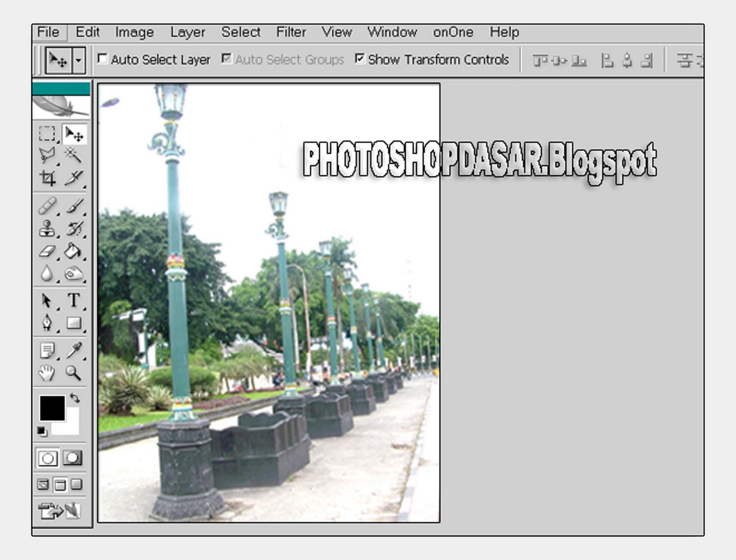This screenshot has width=736, height=560.
Task: Open the Help menu
Action: coord(504,32)
